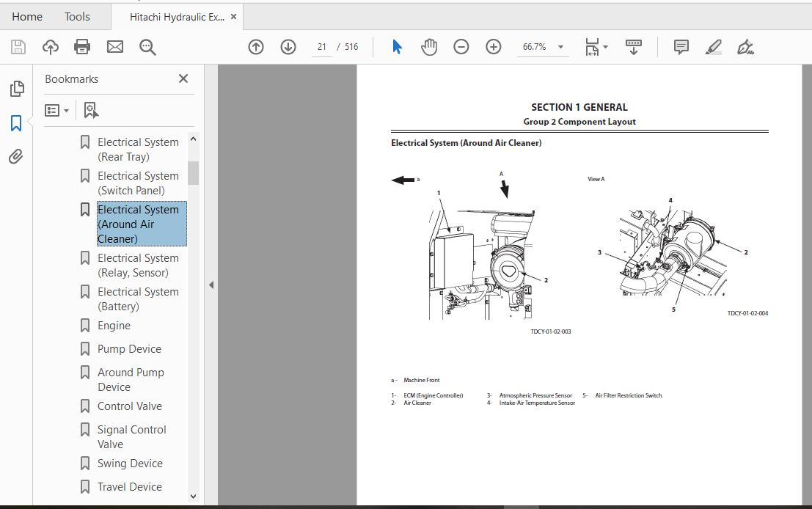Screen dimensions: 812x509
Task: Go to Signal Control Valve bookmark
Action: (131, 437)
